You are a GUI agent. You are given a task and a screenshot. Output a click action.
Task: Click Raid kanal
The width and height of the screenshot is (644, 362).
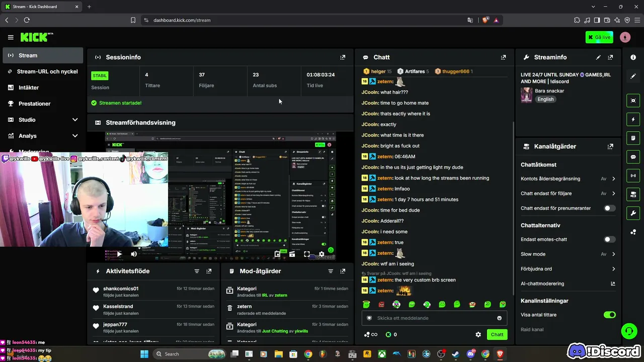click(532, 330)
